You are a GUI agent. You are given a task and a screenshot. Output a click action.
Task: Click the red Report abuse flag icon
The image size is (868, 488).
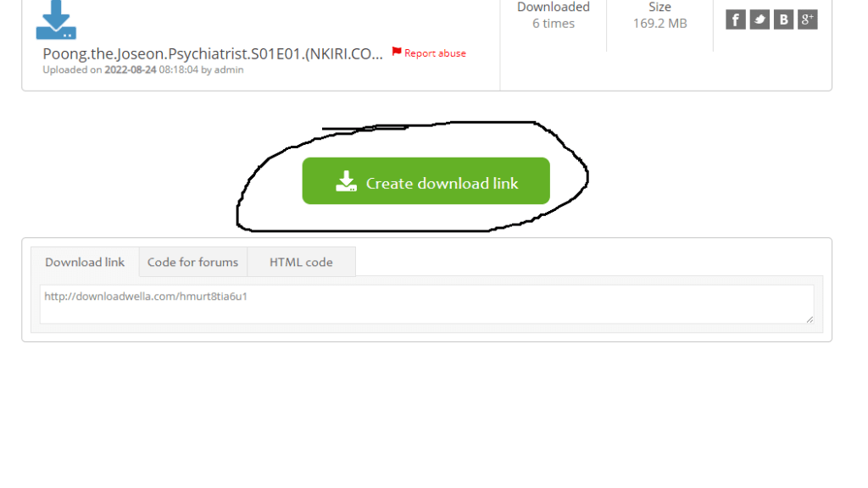(397, 52)
